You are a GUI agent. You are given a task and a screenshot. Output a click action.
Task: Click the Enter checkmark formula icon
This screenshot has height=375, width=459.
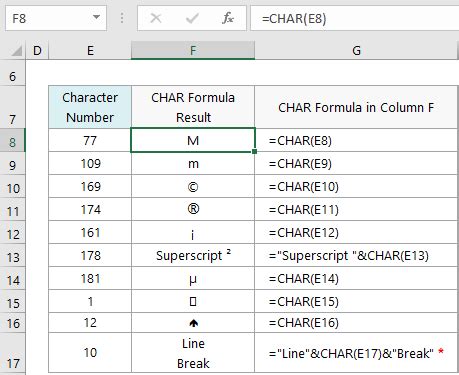tap(192, 18)
